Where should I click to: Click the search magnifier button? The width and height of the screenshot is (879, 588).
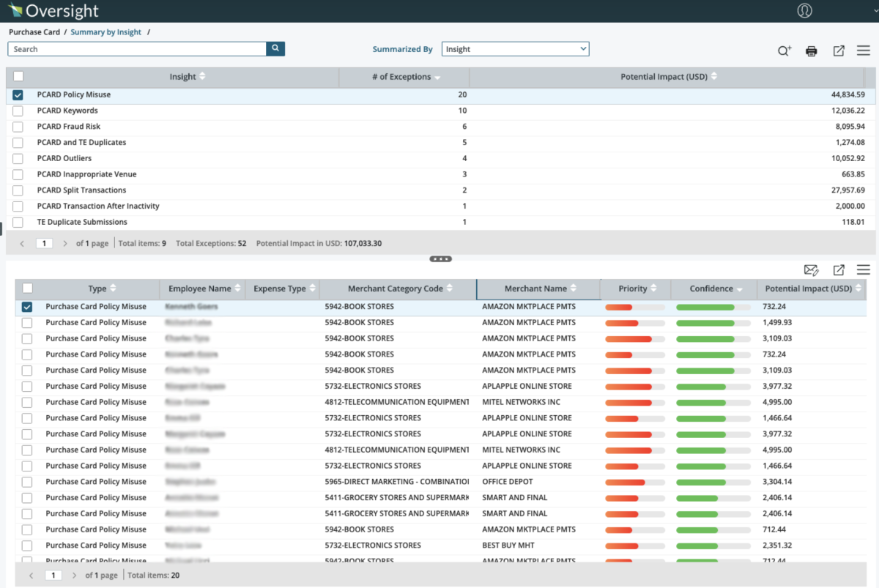[x=275, y=48]
